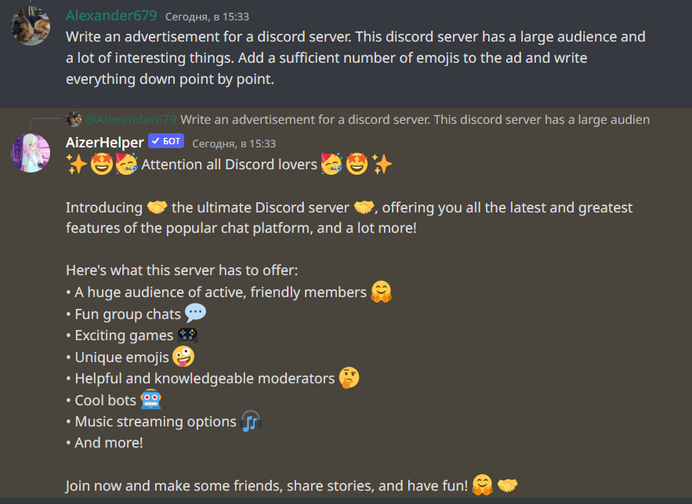Click the AizerHelper message timestamp
Image resolution: width=692 pixels, height=504 pixels.
[234, 143]
